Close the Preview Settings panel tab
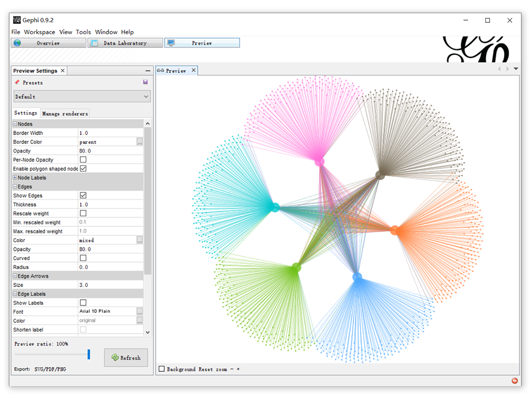This screenshot has height=399, width=532. 62,71
